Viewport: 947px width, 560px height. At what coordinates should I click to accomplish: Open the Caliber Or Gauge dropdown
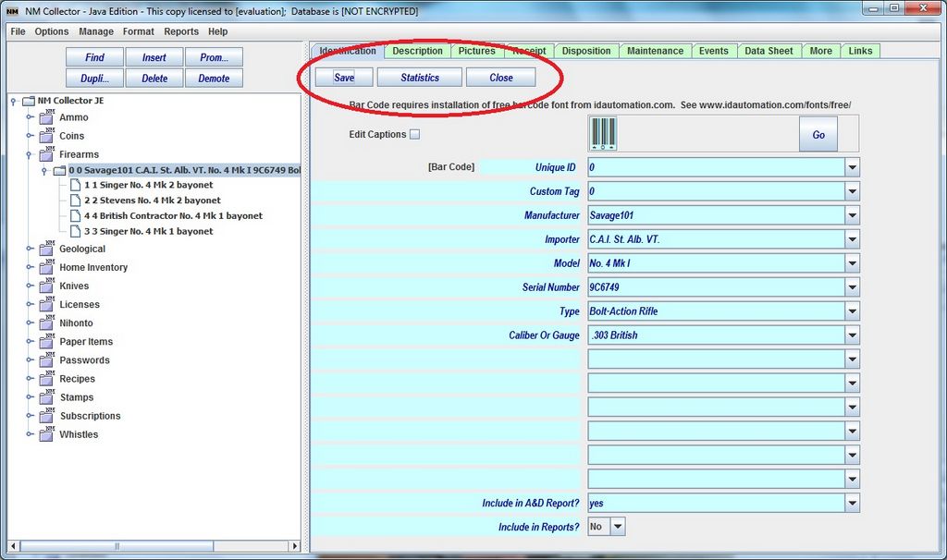point(852,335)
